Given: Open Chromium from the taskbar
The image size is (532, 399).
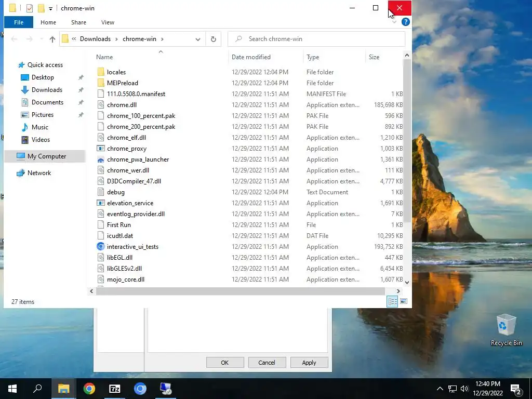Looking at the screenshot, I should point(140,389).
